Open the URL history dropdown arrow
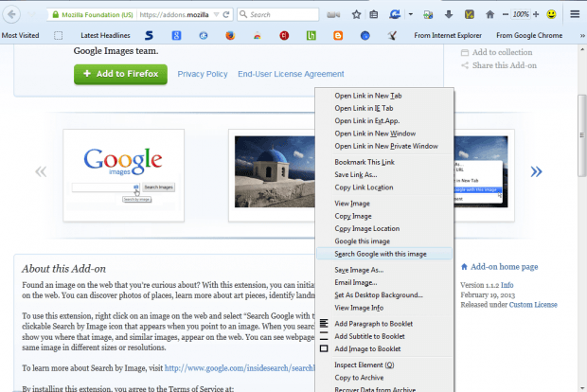587x392 pixels. click(x=216, y=14)
